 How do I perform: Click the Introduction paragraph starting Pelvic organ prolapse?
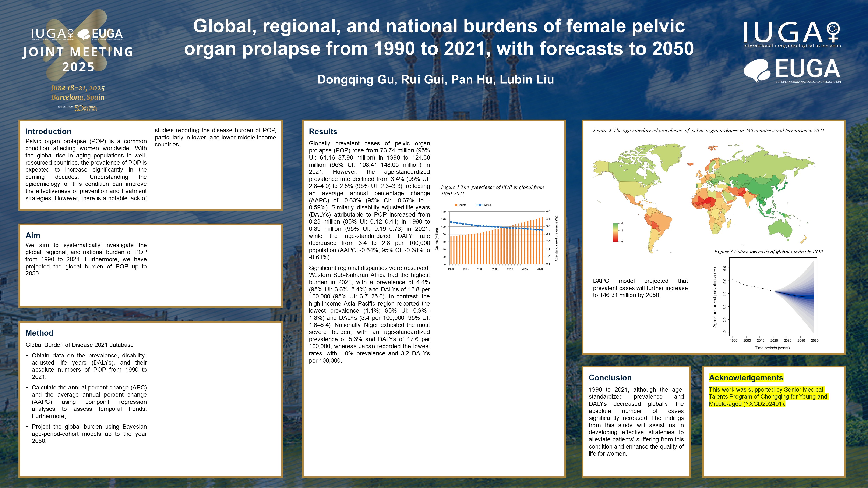click(x=86, y=170)
